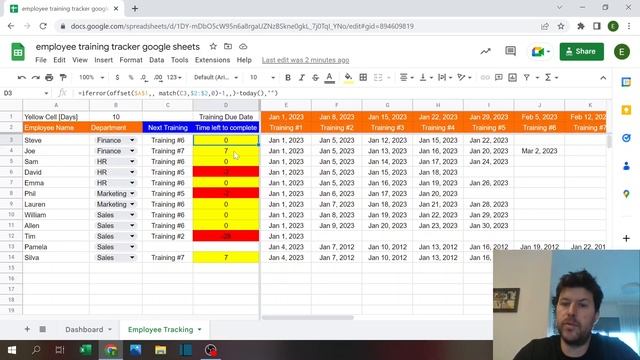
Task: Start a Google Meet call
Action: pos(541,52)
